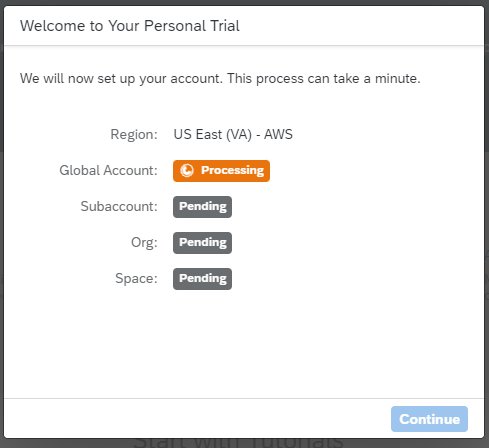Select the US East (VA) - AWS value

tap(233, 135)
